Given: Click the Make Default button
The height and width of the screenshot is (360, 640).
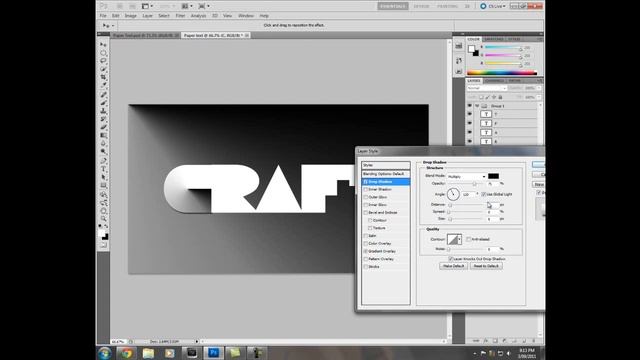Looking at the screenshot, I should 453,266.
